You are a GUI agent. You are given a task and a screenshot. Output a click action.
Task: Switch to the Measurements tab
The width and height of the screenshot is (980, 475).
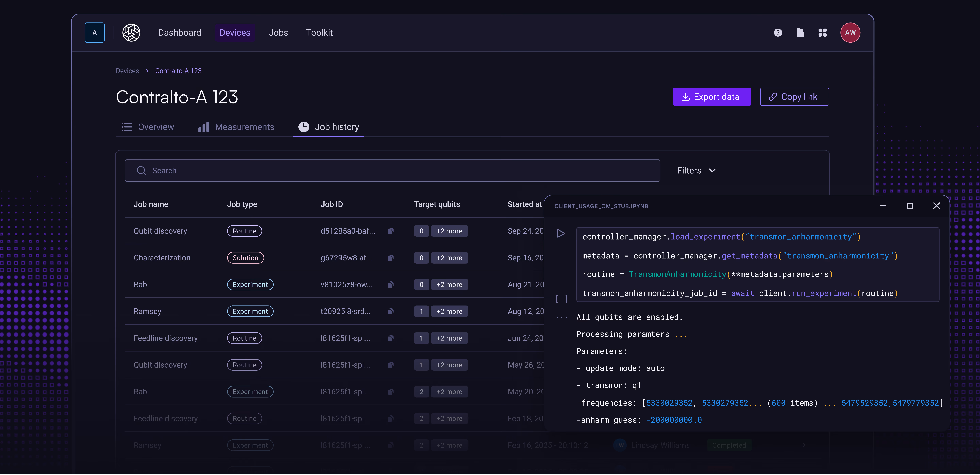[x=236, y=127]
